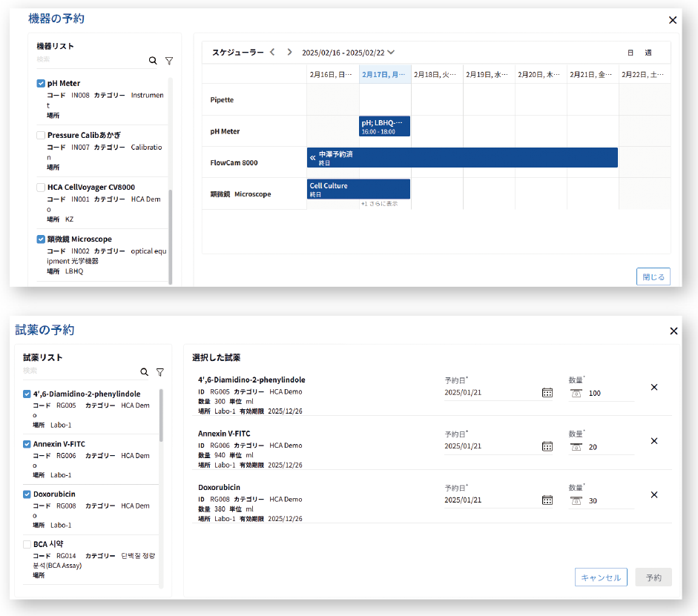698x616 pixels.
Task: Switch scheduler to 日 view
Action: point(630,53)
